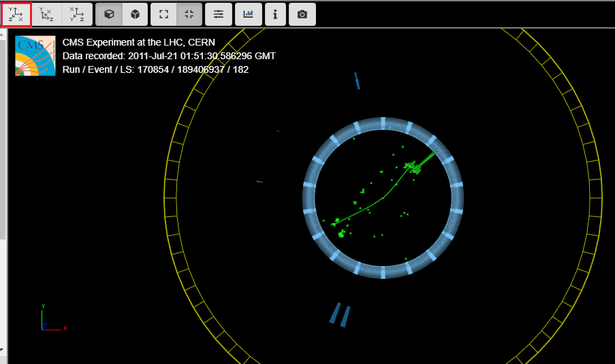The width and height of the screenshot is (615, 364).
Task: Click the 'Run / Event / LS' text line
Action: (x=155, y=70)
